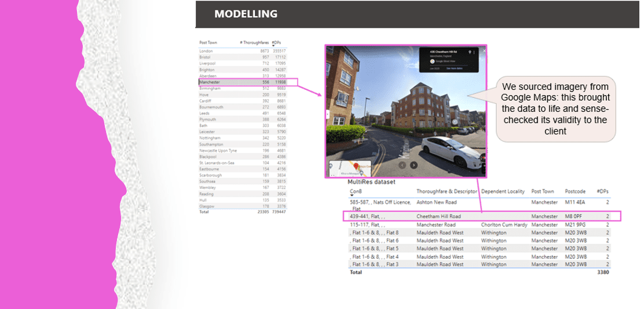Click the See more dates link
This screenshot has height=309, width=644.
456,68
